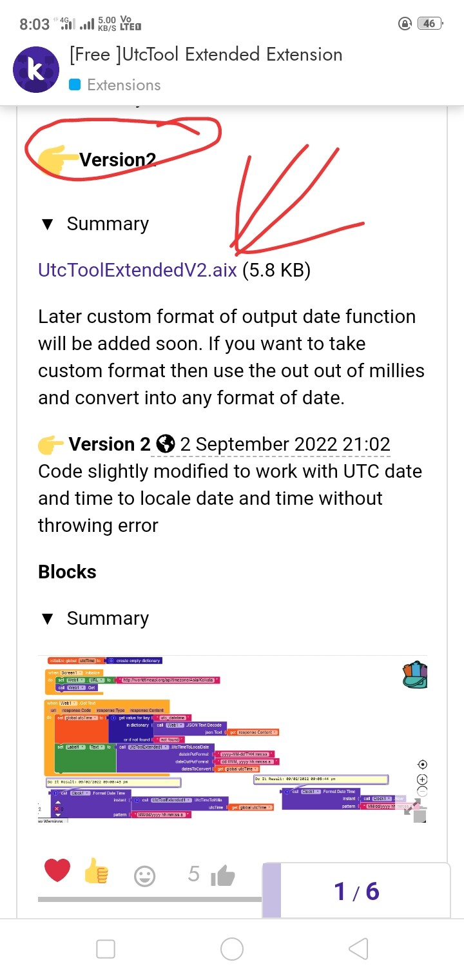
Task: Tap the yellow thumbs-up reaction emoji
Action: pyautogui.click(x=97, y=874)
